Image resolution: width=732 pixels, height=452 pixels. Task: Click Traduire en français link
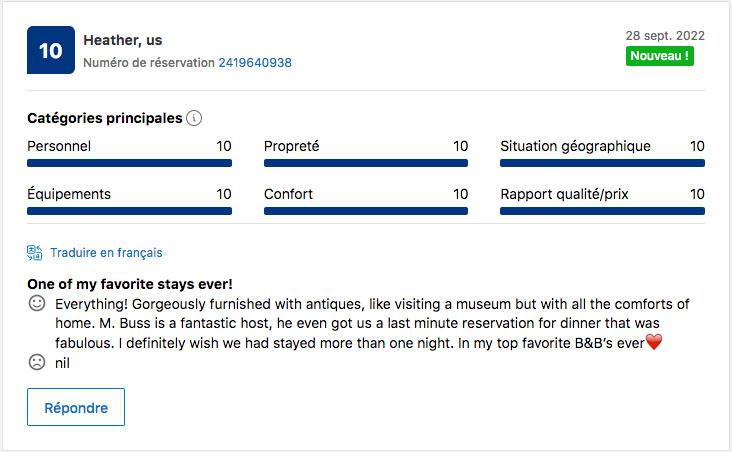pyautogui.click(x=106, y=253)
